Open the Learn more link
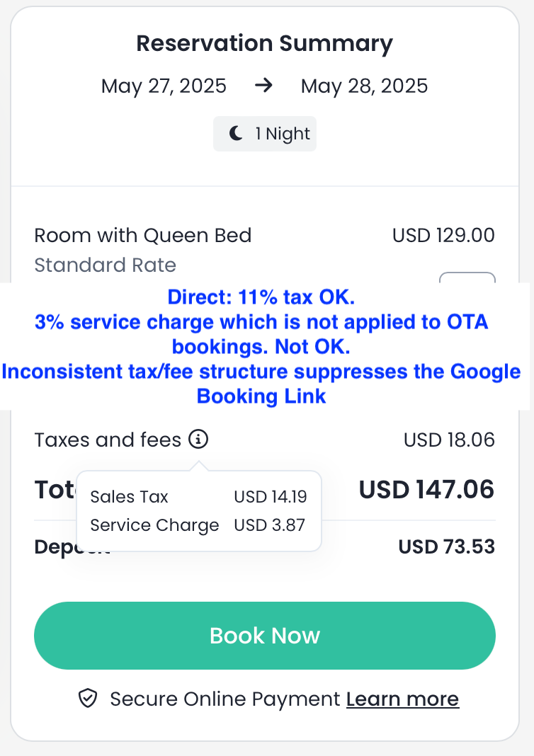 tap(402, 699)
